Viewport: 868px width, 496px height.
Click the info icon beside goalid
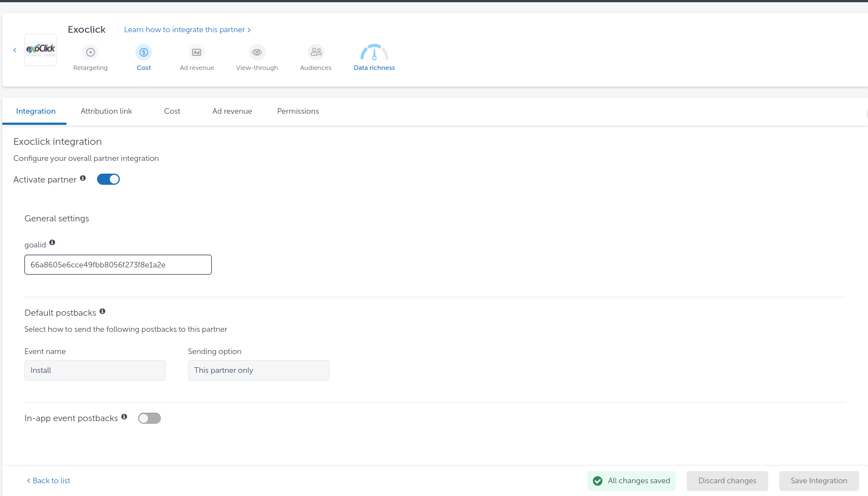tap(52, 242)
